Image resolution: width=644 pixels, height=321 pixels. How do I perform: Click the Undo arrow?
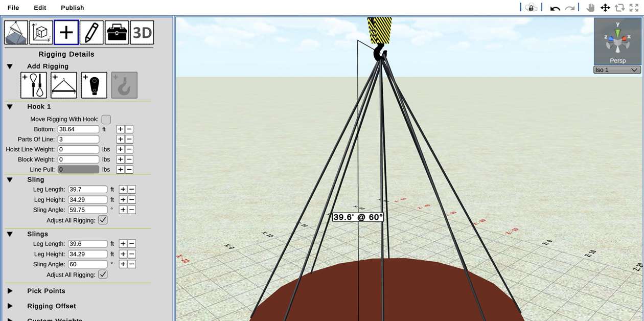(555, 8)
